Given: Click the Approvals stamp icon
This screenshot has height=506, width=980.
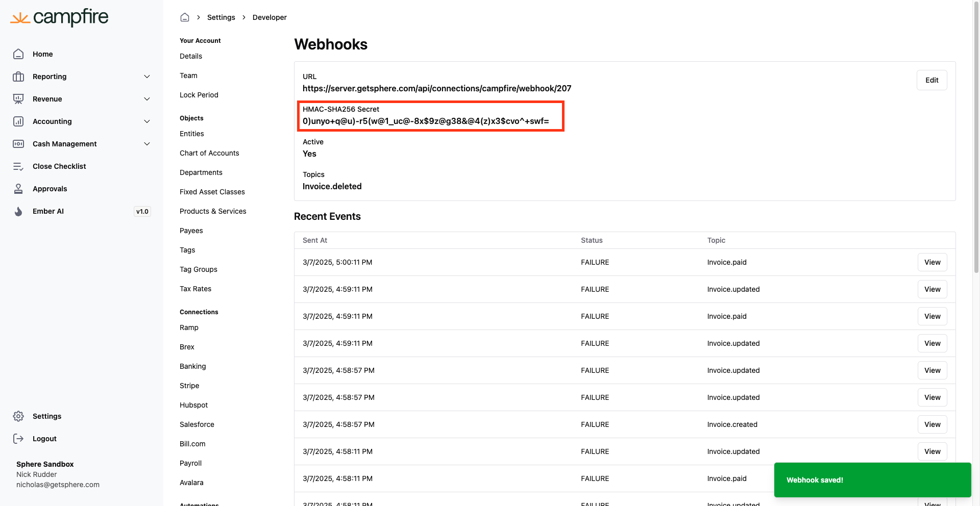Looking at the screenshot, I should tap(18, 189).
